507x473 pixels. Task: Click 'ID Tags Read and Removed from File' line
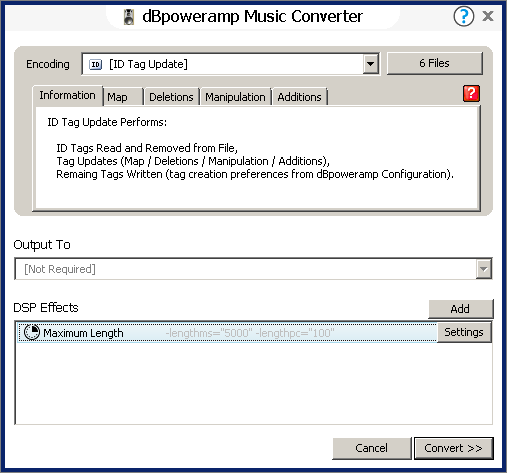click(x=147, y=148)
